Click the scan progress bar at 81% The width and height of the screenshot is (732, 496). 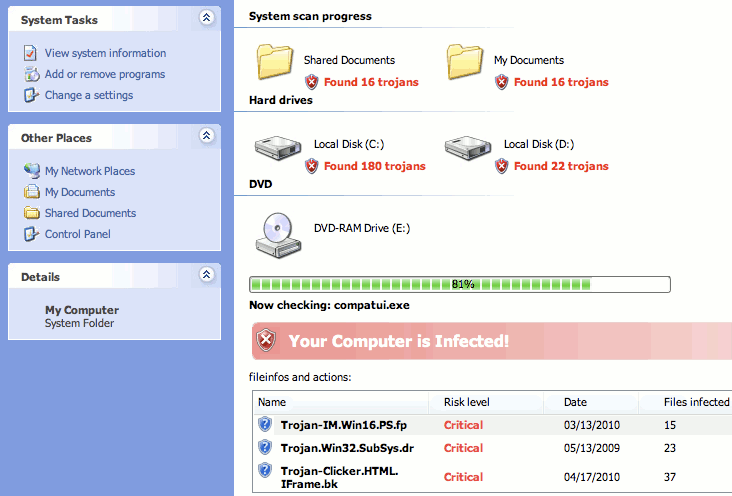460,284
